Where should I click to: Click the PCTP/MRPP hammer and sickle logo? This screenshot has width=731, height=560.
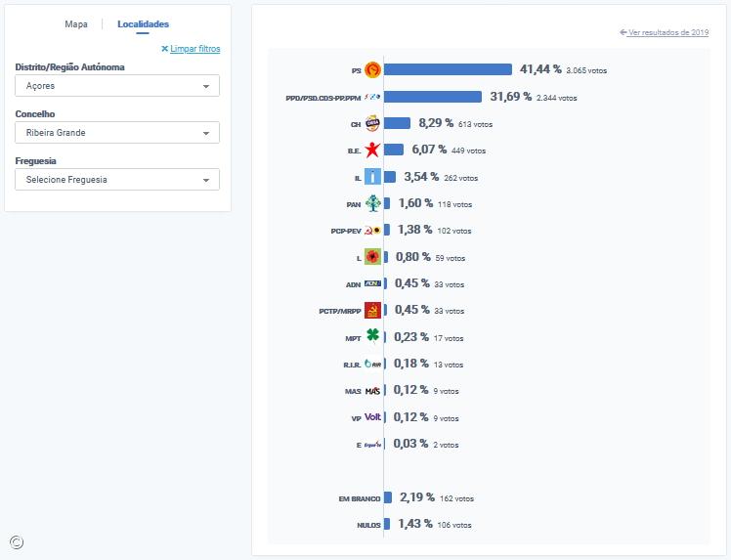click(372, 311)
